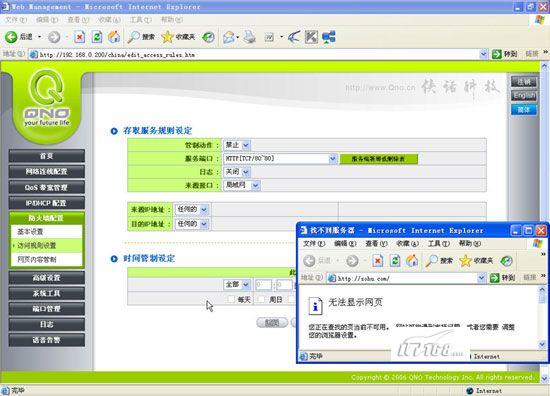Click the English language button
Screen dimensions: 550x396
click(x=524, y=96)
